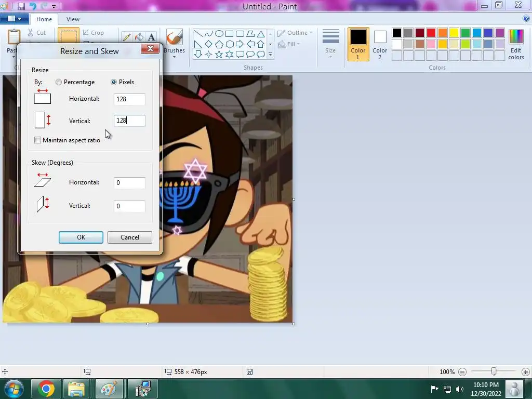Choose the Line shape
Image resolution: width=532 pixels, height=399 pixels.
pyautogui.click(x=198, y=33)
